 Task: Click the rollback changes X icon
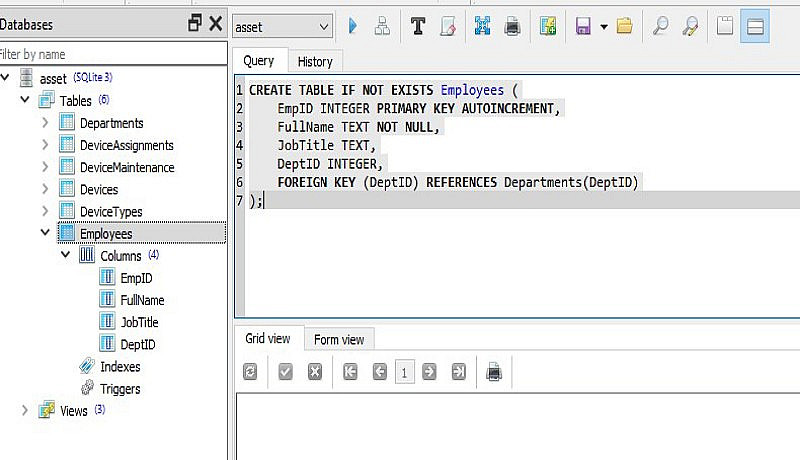[x=315, y=372]
